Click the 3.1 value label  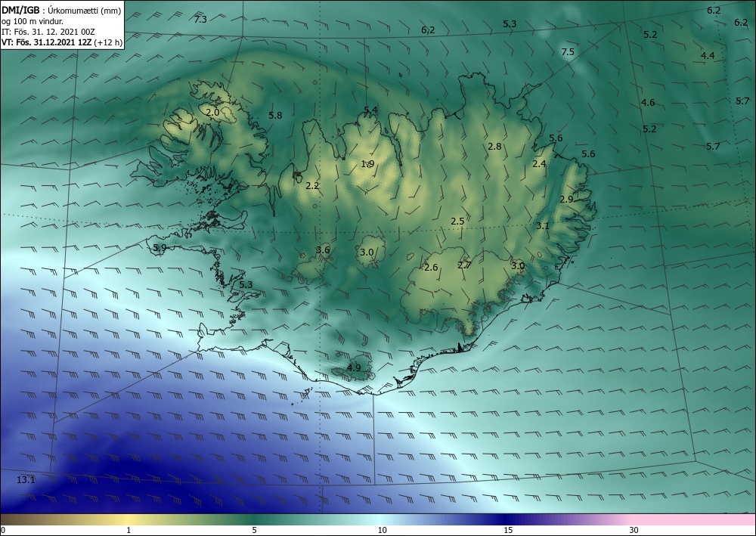click(543, 225)
